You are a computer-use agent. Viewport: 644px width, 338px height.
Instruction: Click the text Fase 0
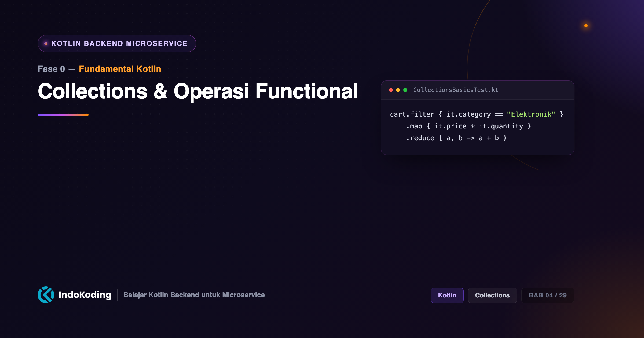click(x=51, y=69)
